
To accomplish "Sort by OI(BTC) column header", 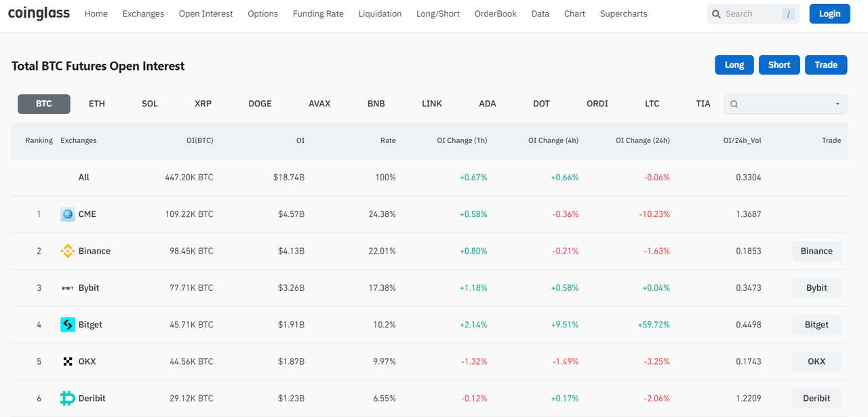I will 200,141.
